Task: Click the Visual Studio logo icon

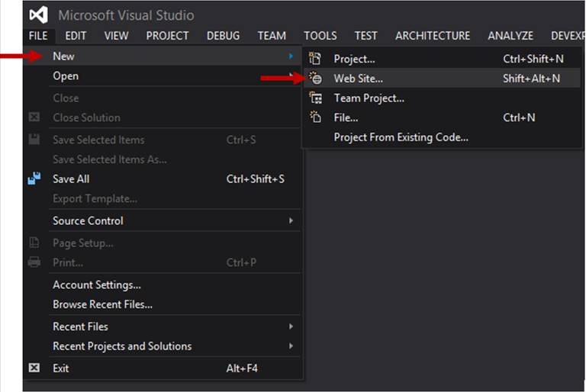Action: click(x=38, y=14)
